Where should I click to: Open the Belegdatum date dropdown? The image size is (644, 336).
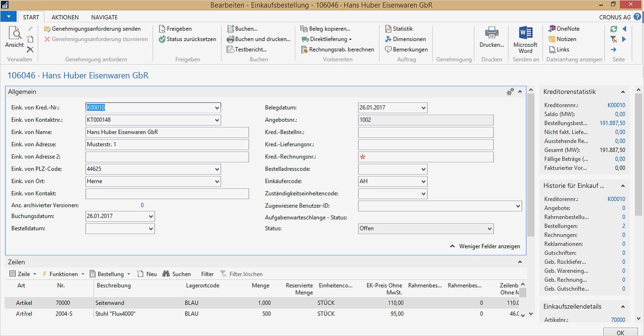click(x=423, y=108)
